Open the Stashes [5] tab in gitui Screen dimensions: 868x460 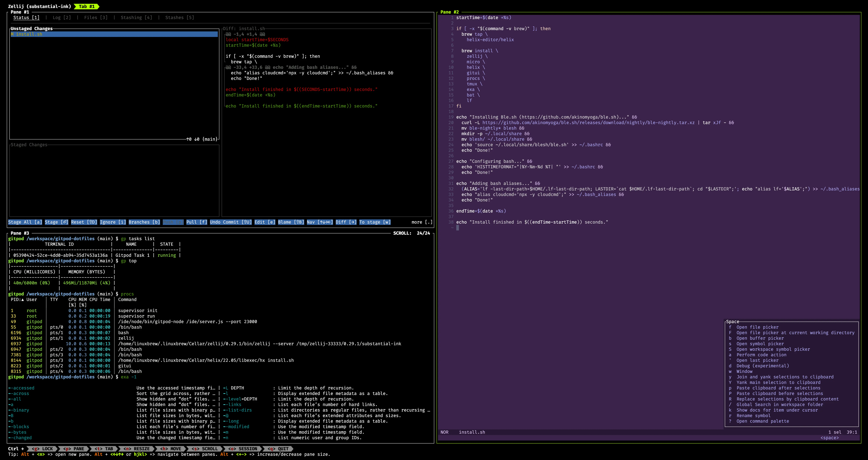coord(180,17)
